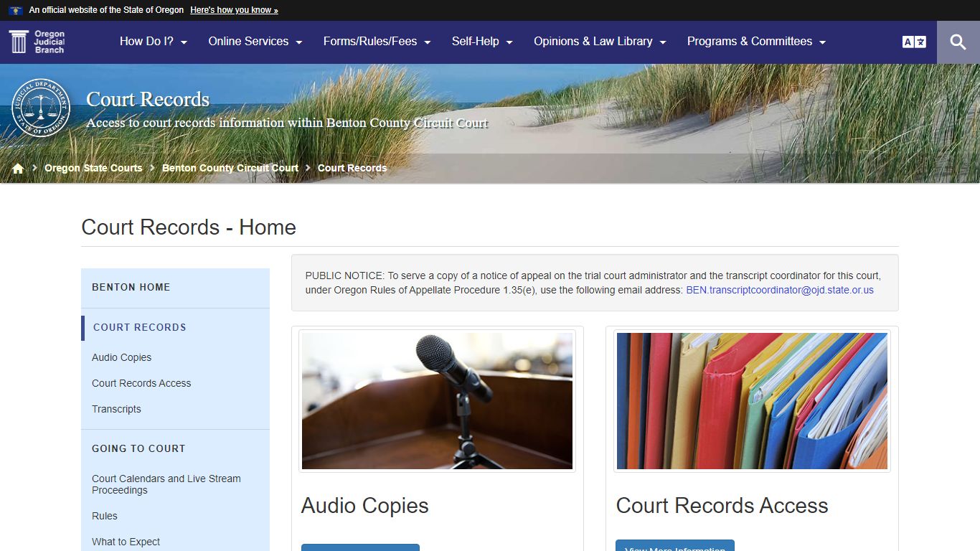The width and height of the screenshot is (980, 551).
Task: Open What to Expect sidebar link
Action: coord(126,542)
